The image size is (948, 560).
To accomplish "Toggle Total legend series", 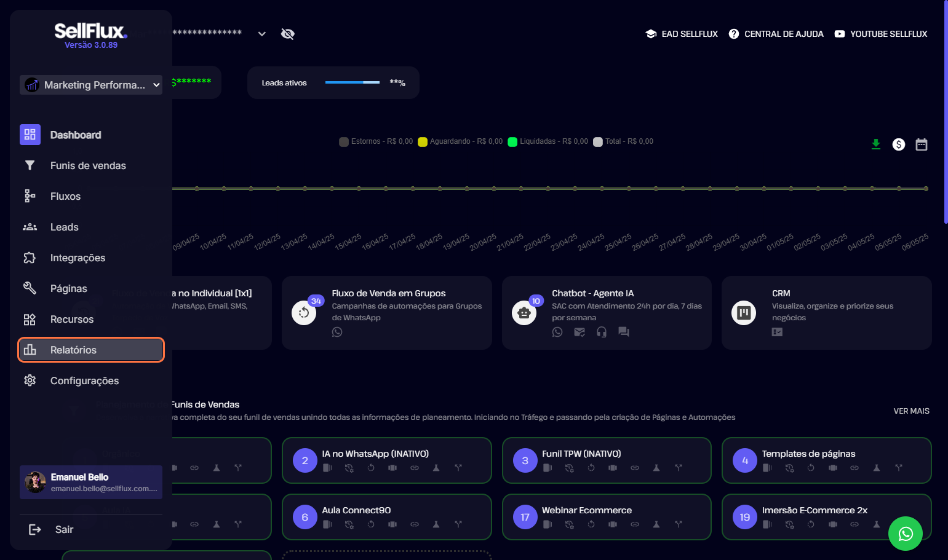I will point(623,141).
